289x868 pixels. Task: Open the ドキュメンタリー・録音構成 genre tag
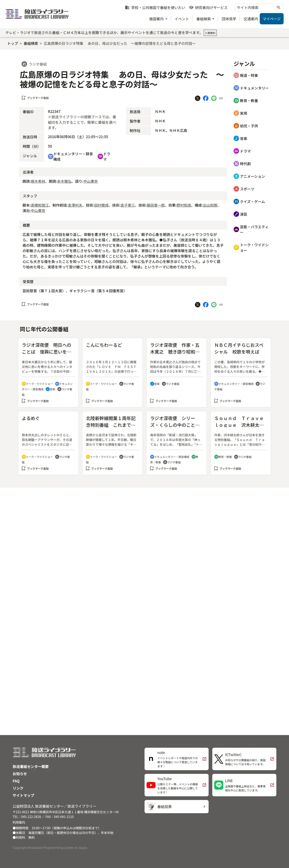click(71, 156)
